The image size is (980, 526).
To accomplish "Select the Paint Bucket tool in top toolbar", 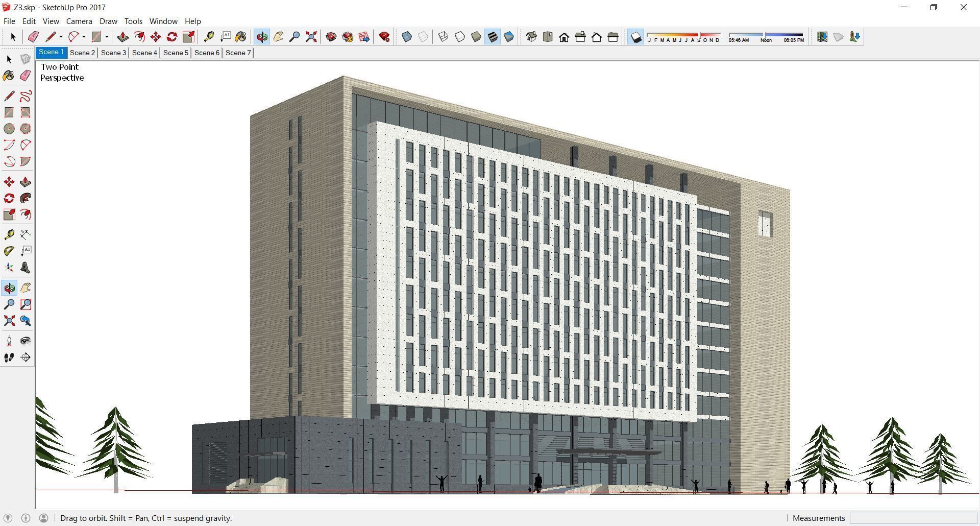I will coord(240,37).
